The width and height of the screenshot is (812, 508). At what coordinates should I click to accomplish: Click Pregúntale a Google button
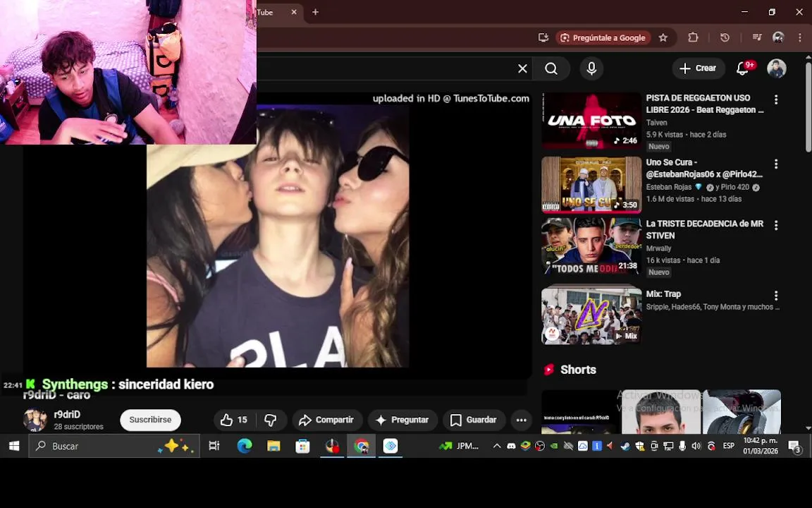click(603, 38)
